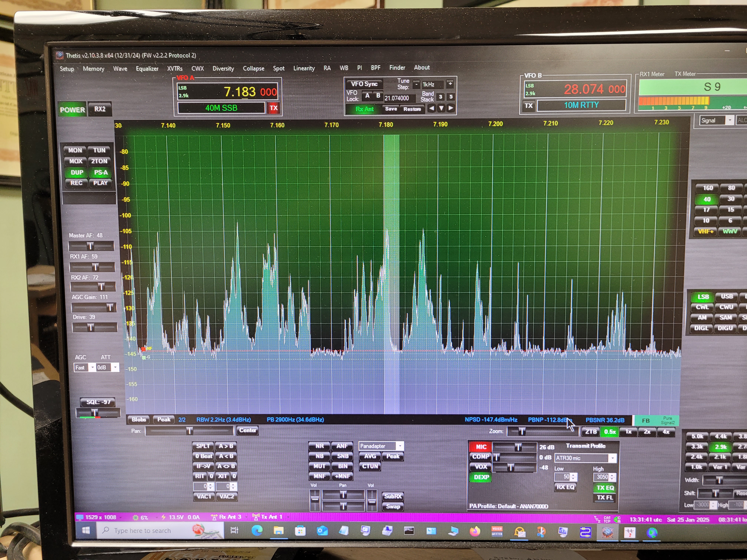Click the Windows Start icon

[x=86, y=530]
